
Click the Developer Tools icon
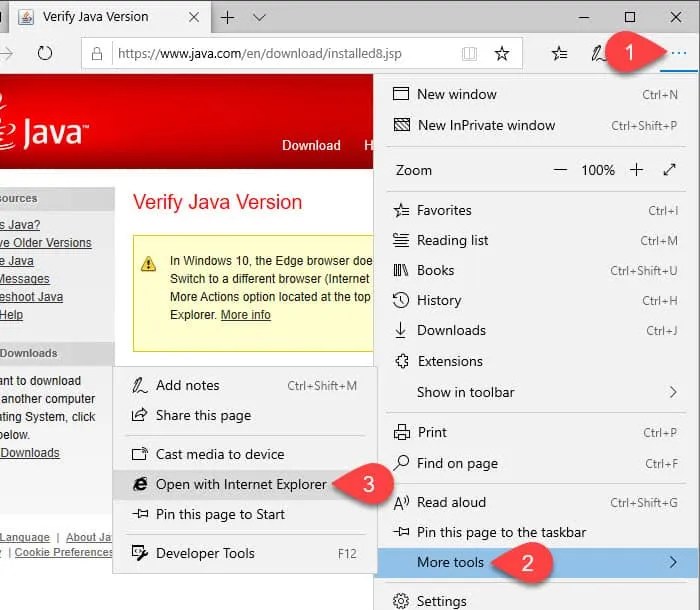[140, 553]
